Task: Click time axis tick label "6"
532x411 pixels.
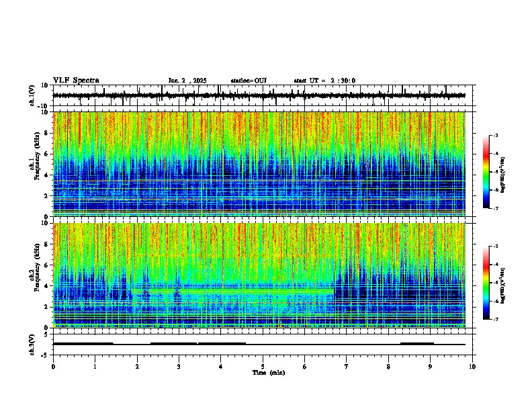Action: point(305,367)
